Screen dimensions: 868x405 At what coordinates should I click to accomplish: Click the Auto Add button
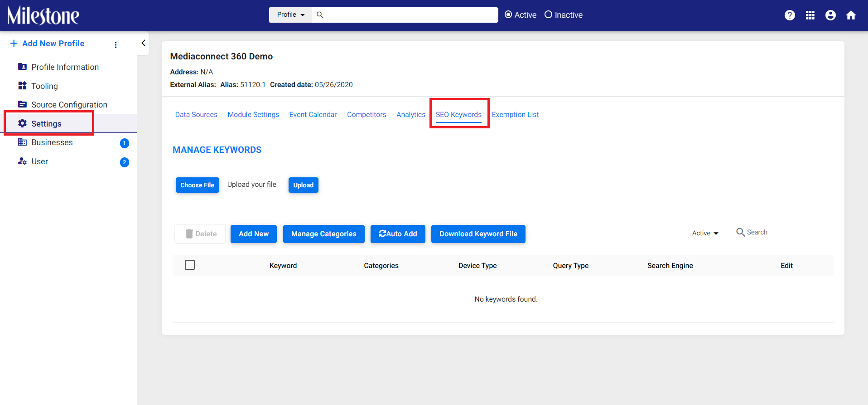pos(398,234)
